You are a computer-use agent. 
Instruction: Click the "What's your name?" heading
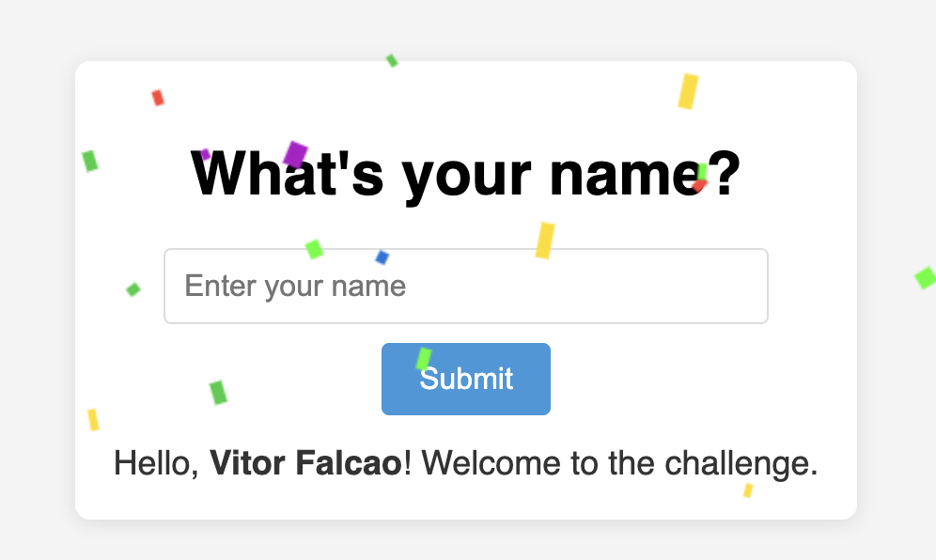[465, 174]
